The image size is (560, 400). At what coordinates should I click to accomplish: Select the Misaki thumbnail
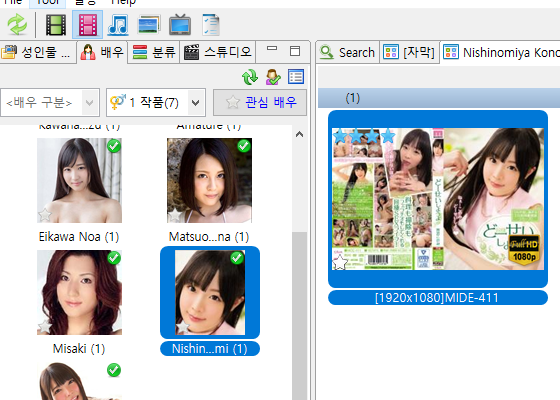pos(79,292)
